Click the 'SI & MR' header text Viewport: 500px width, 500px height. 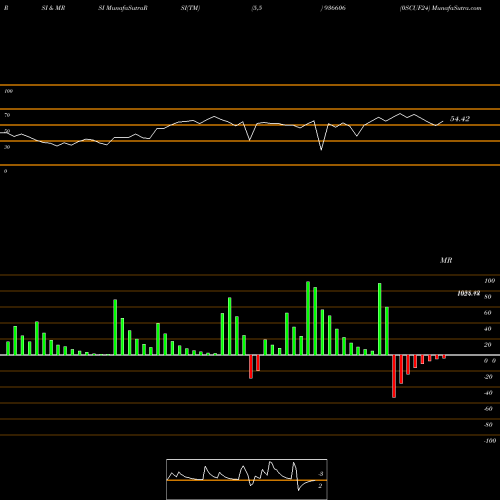point(53,8)
